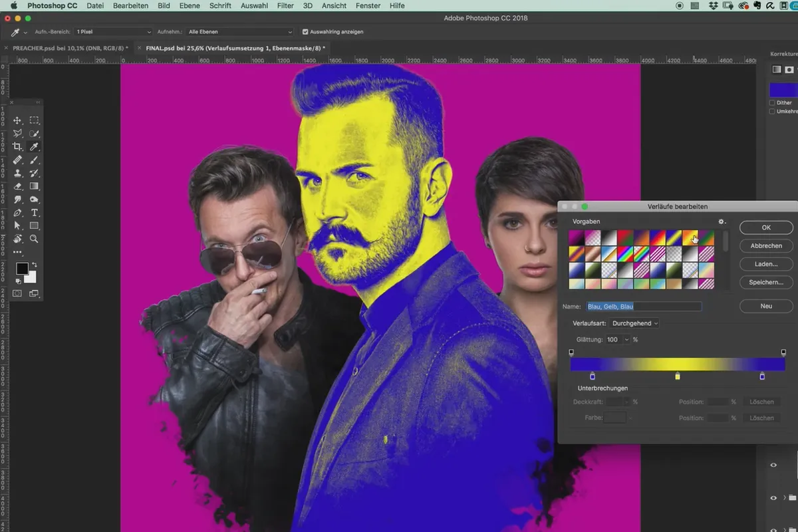Select the Healing Brush tool
The image size is (798, 532).
tap(17, 160)
